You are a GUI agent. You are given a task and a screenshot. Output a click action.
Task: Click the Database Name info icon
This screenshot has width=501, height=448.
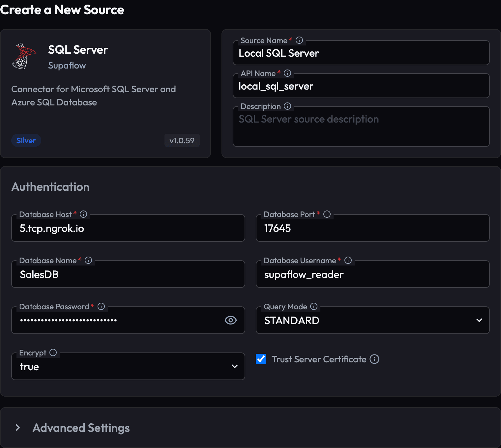tap(88, 260)
